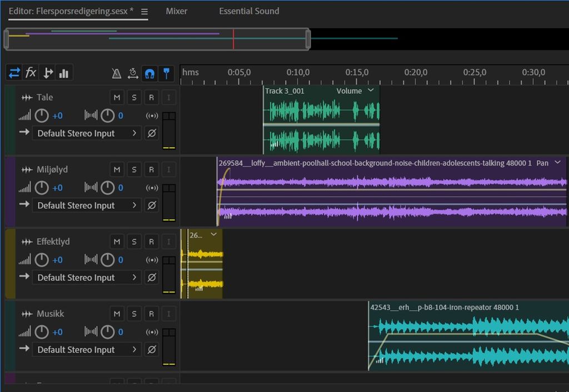
Task: Adjust the volume knob on the Miljølyd track
Action: coord(42,188)
